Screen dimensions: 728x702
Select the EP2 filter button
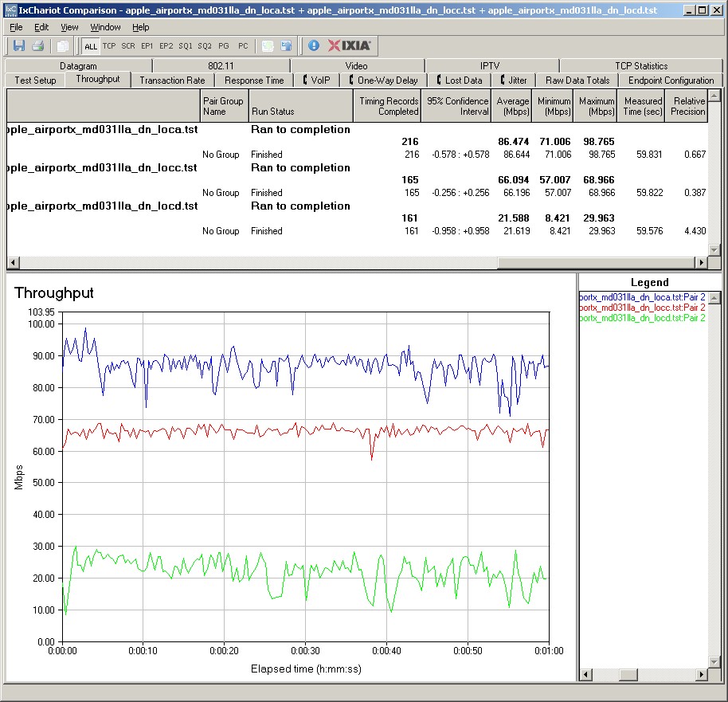pos(166,46)
